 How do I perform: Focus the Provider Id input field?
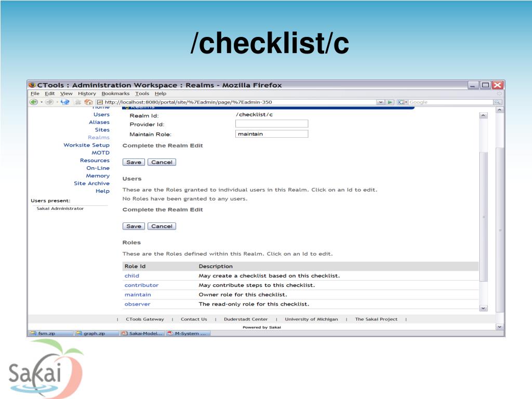click(272, 124)
